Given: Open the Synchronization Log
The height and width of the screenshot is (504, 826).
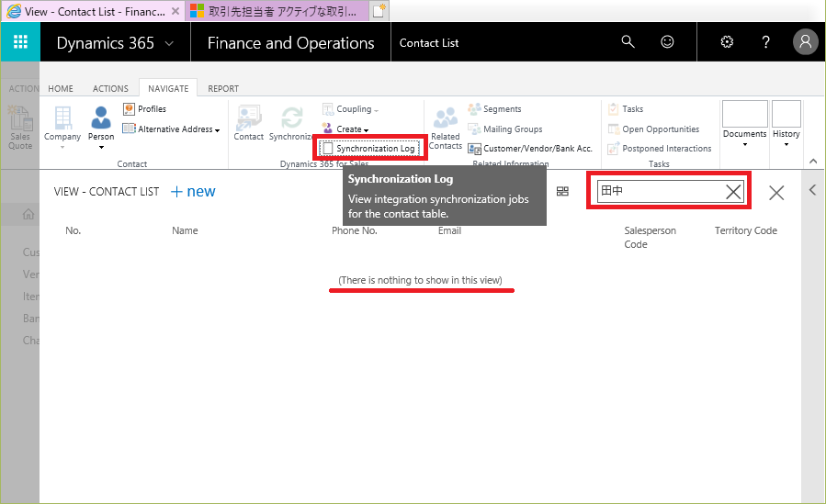Looking at the screenshot, I should pos(369,149).
